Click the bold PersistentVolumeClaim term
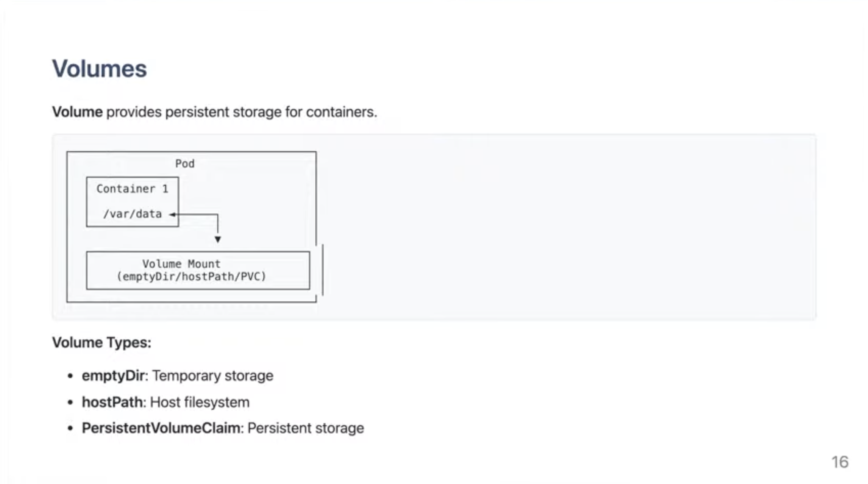 pos(161,428)
